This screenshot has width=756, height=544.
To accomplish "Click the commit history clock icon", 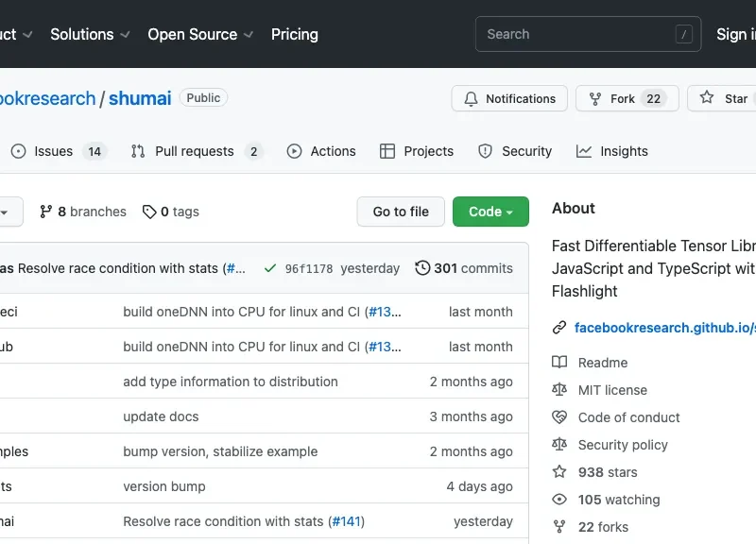I will [x=422, y=268].
